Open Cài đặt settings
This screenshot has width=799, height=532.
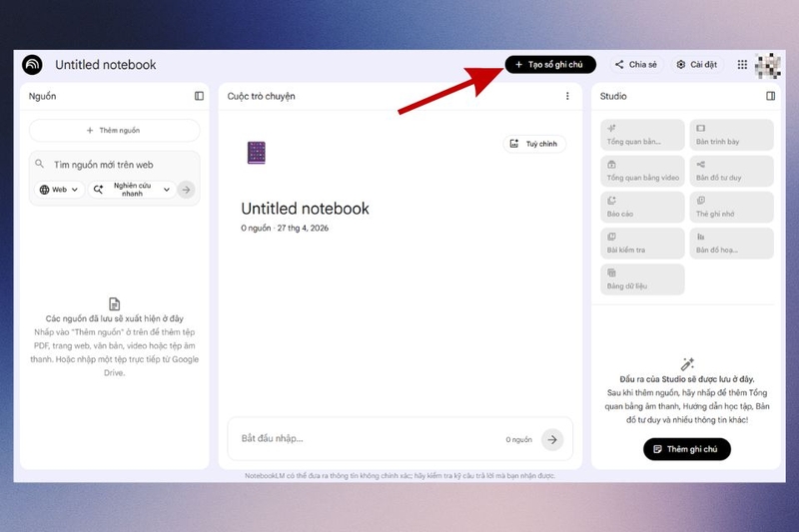(696, 65)
